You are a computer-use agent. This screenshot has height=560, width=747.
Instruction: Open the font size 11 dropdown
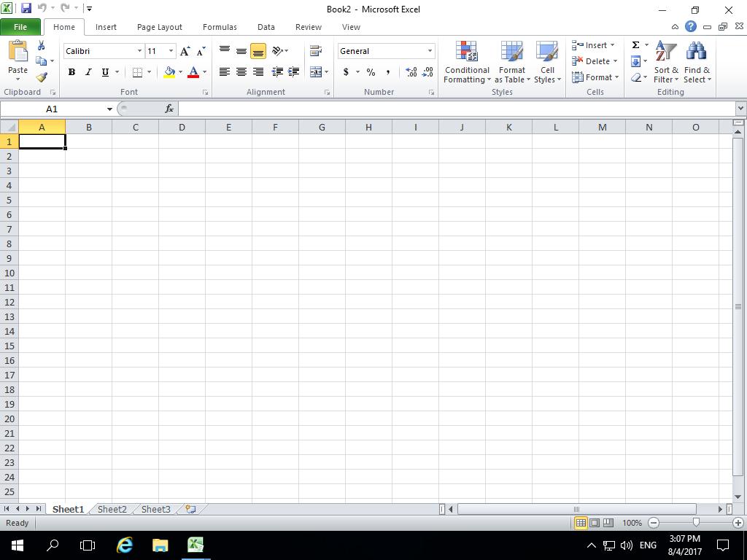(x=171, y=51)
